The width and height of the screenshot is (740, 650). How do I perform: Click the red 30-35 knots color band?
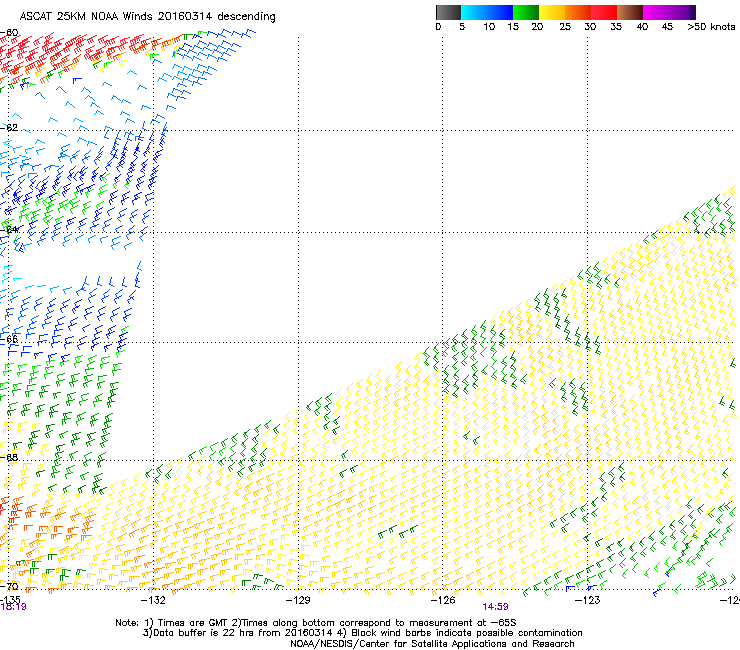604,12
